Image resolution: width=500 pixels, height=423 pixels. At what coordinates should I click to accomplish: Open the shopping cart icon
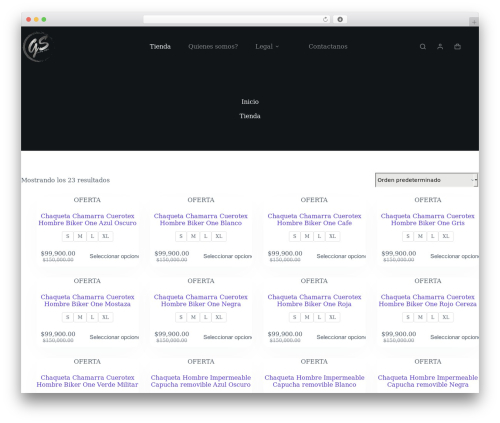(457, 47)
